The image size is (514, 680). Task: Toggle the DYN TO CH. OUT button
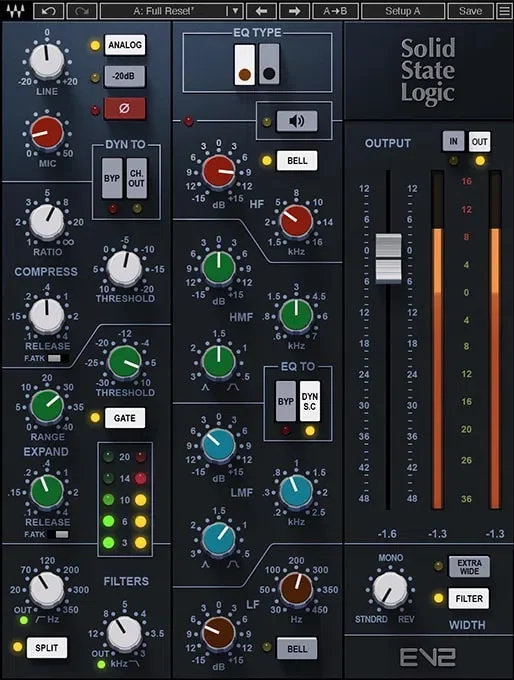coord(137,178)
